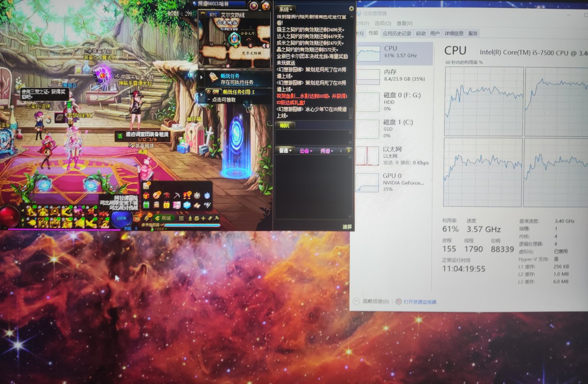Switch to 应用历史记录 tab
The height and width of the screenshot is (384, 588).
tap(397, 34)
